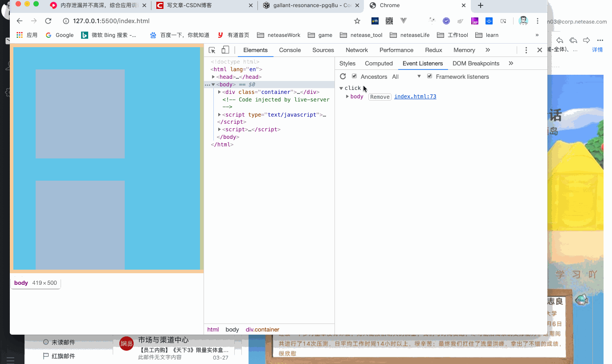The width and height of the screenshot is (612, 364).
Task: Open index.html:73 source link
Action: 415,97
